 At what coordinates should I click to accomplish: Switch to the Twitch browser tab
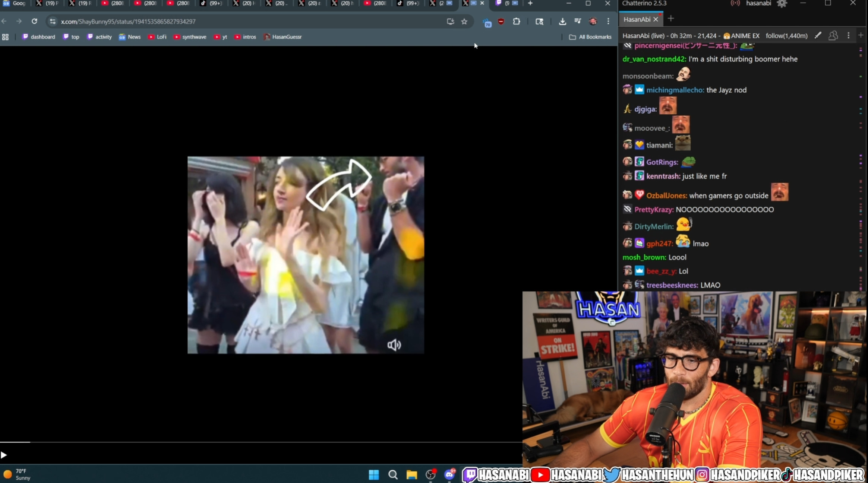point(507,3)
